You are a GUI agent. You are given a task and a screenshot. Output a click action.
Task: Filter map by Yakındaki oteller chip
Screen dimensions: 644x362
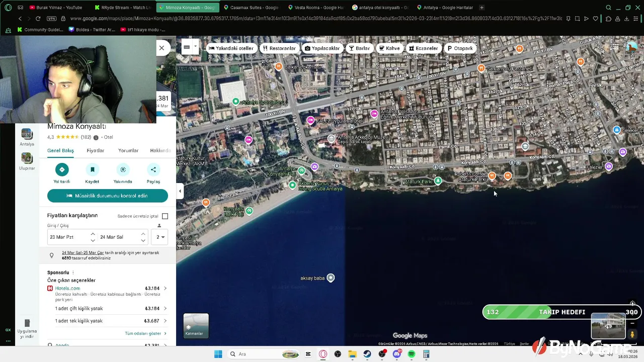(231, 48)
